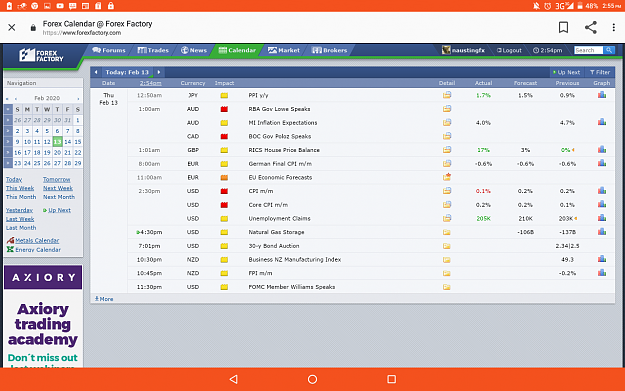The height and width of the screenshot is (391, 625).
Task: Open the Metals Calendar
Action: 33,240
